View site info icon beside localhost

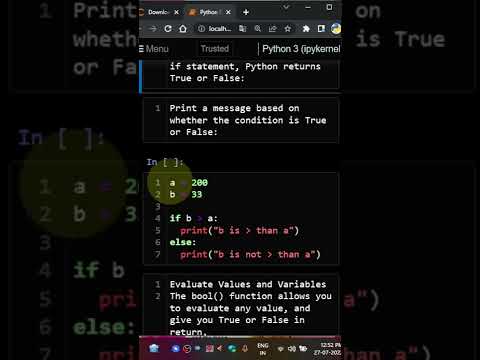point(201,29)
